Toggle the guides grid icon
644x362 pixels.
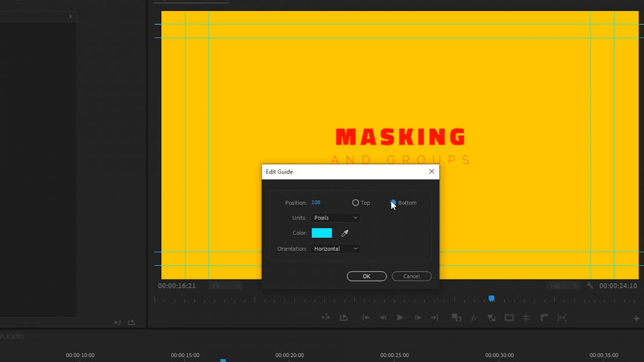(x=527, y=318)
